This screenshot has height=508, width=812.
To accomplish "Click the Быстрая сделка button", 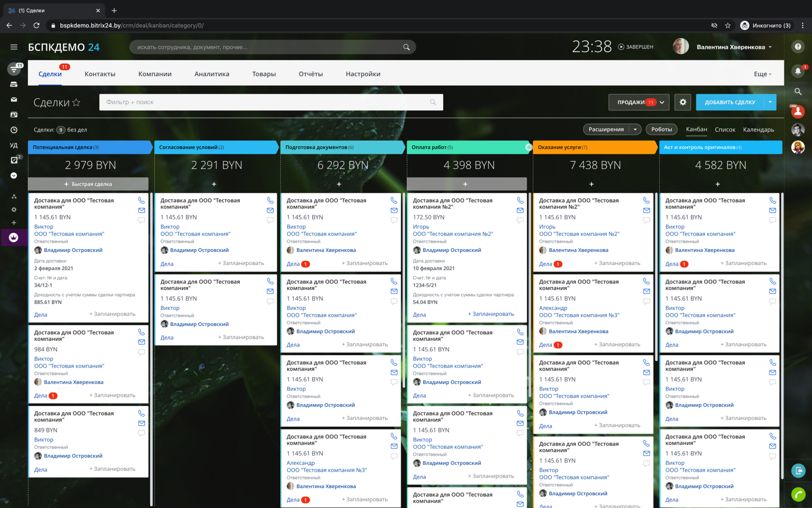I will click(88, 184).
